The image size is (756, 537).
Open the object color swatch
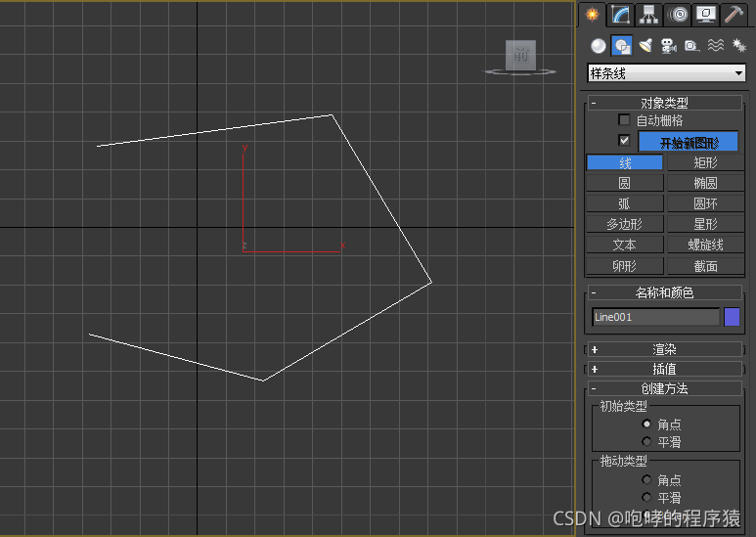(x=732, y=317)
